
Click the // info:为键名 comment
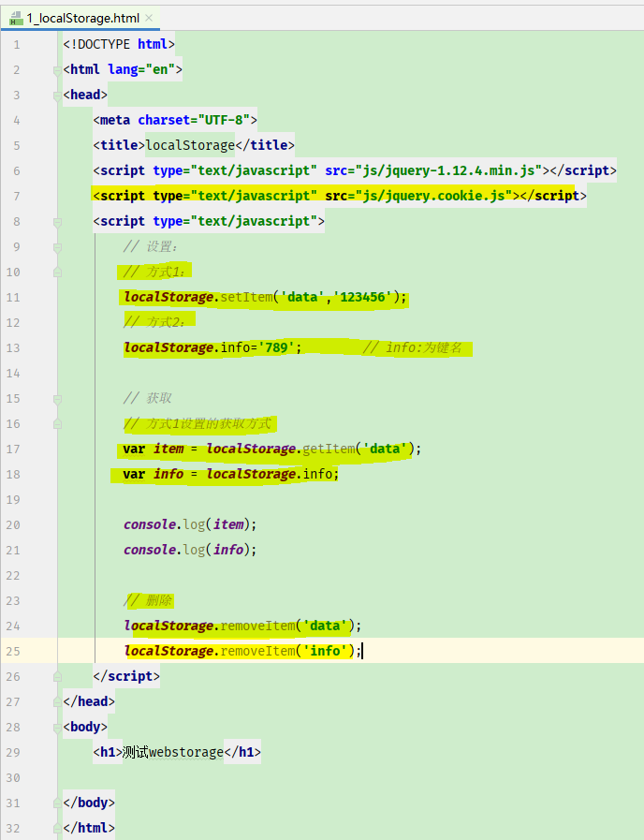click(x=412, y=347)
